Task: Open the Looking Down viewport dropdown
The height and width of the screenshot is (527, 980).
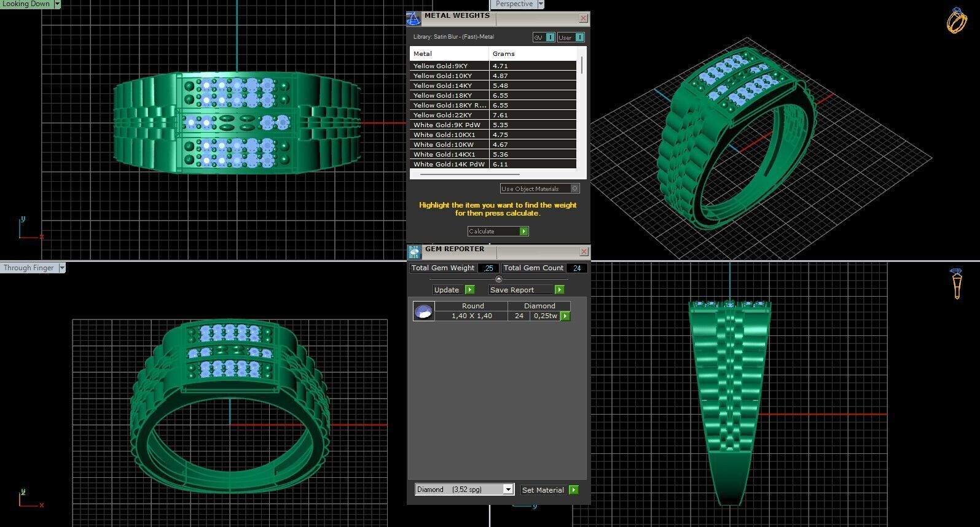Action: 57,4
